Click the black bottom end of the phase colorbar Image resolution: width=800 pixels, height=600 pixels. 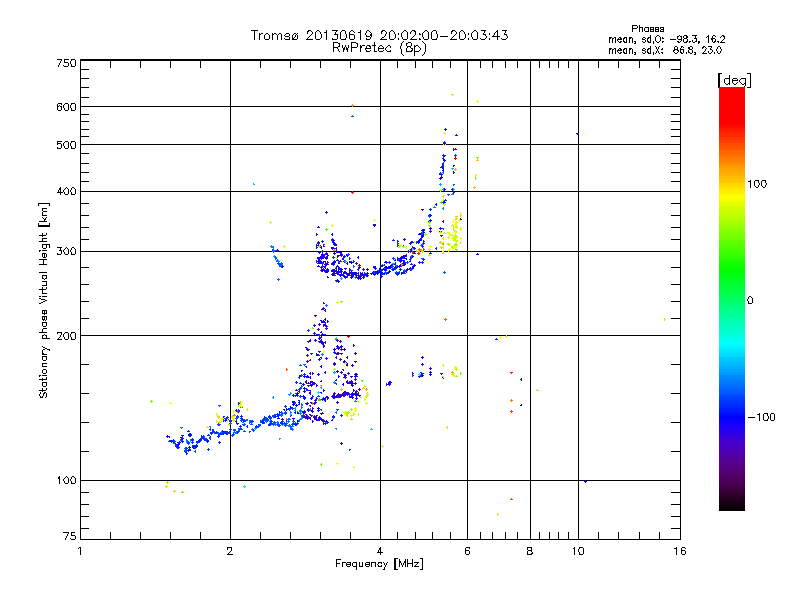[732, 504]
